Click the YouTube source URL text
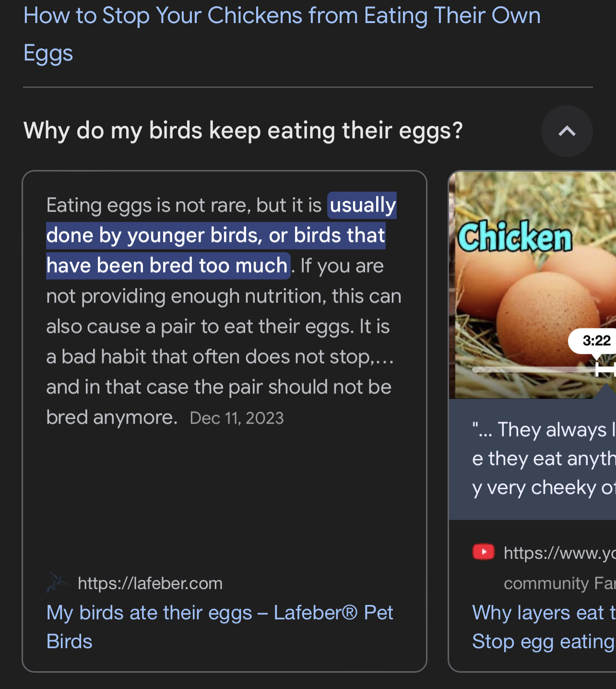Screen dimensions: 616x689 click(x=559, y=553)
